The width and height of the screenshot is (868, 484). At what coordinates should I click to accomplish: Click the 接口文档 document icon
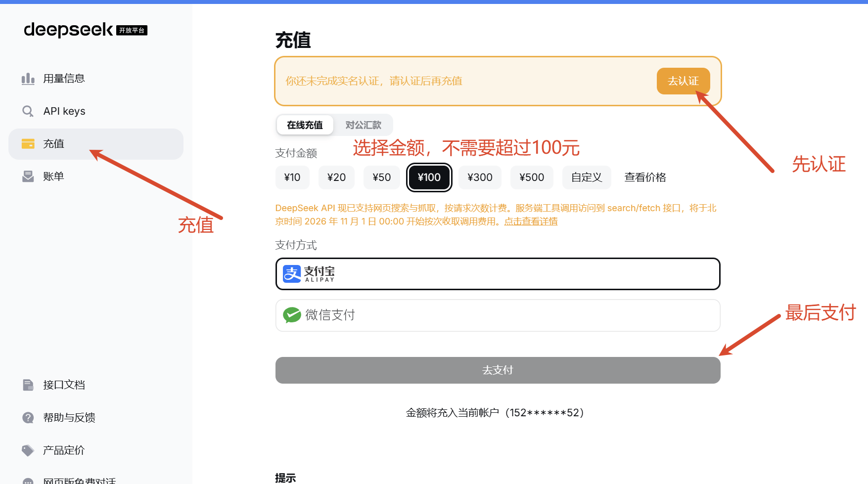point(28,385)
